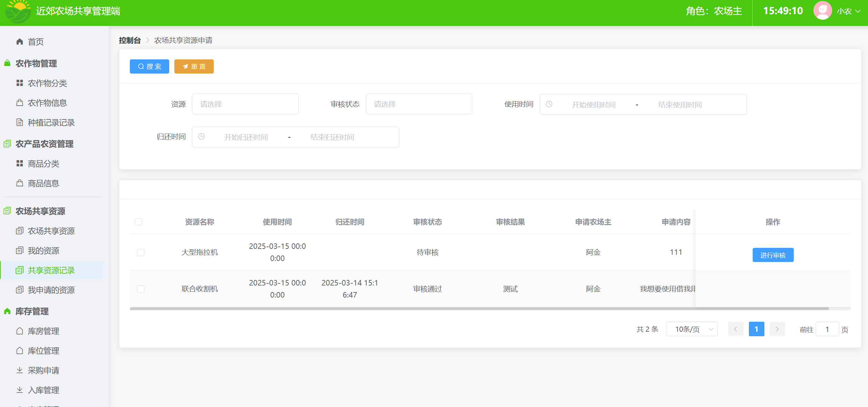Click the 开始使用时间 date input
The image size is (868, 407).
pyautogui.click(x=594, y=104)
